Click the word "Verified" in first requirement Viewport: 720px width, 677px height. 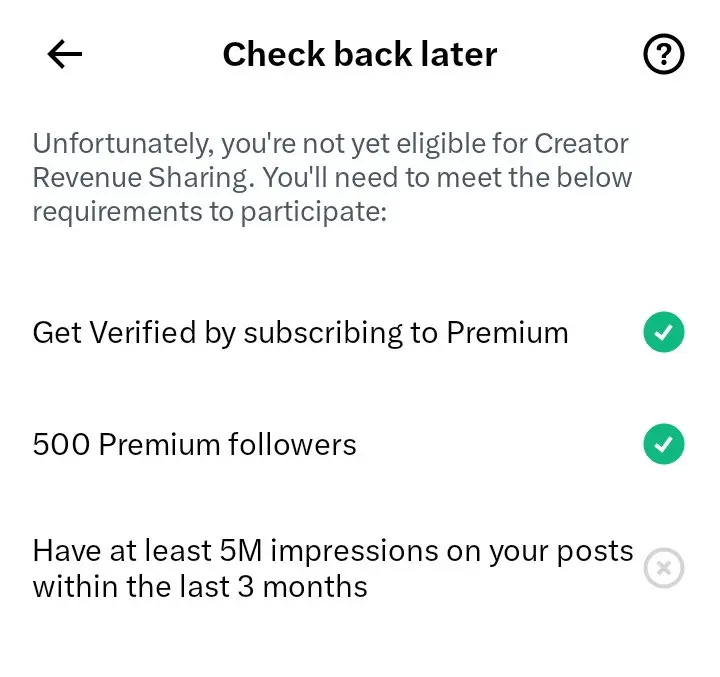pyautogui.click(x=143, y=332)
